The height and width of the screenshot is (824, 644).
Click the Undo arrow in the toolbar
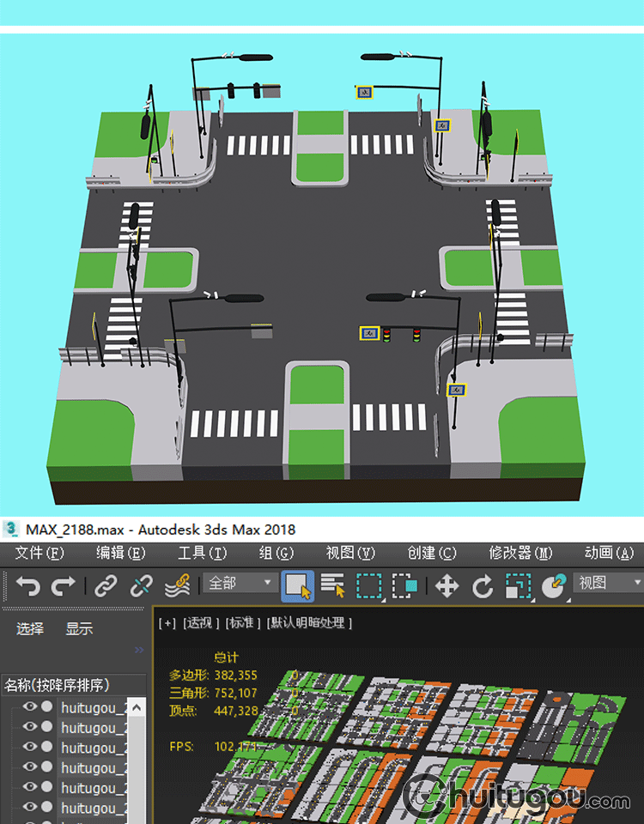coord(28,585)
